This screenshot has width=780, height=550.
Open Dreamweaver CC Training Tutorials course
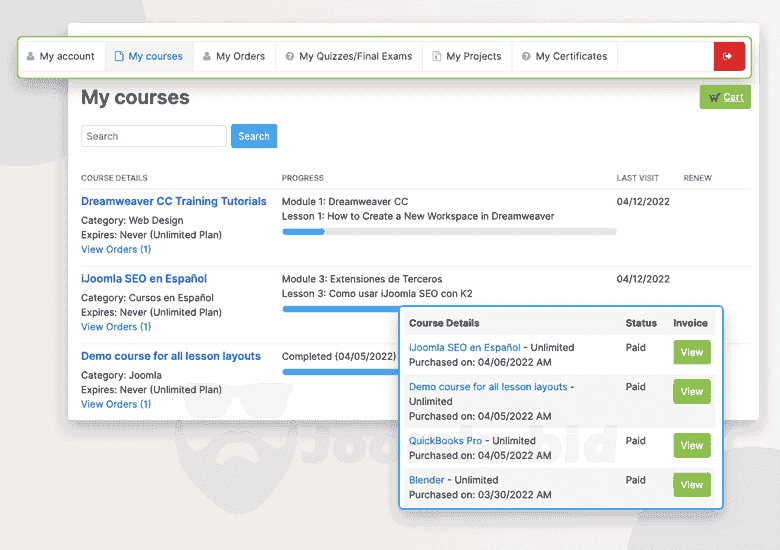pyautogui.click(x=173, y=201)
